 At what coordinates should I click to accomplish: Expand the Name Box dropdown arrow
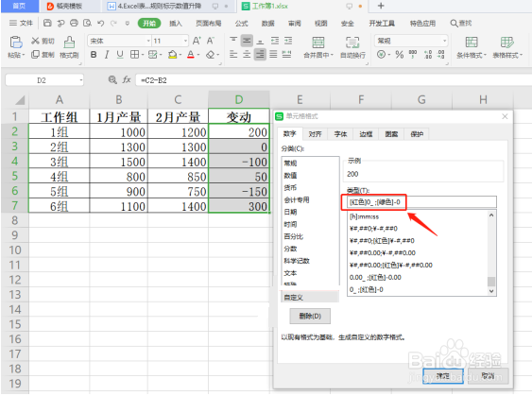pos(81,80)
